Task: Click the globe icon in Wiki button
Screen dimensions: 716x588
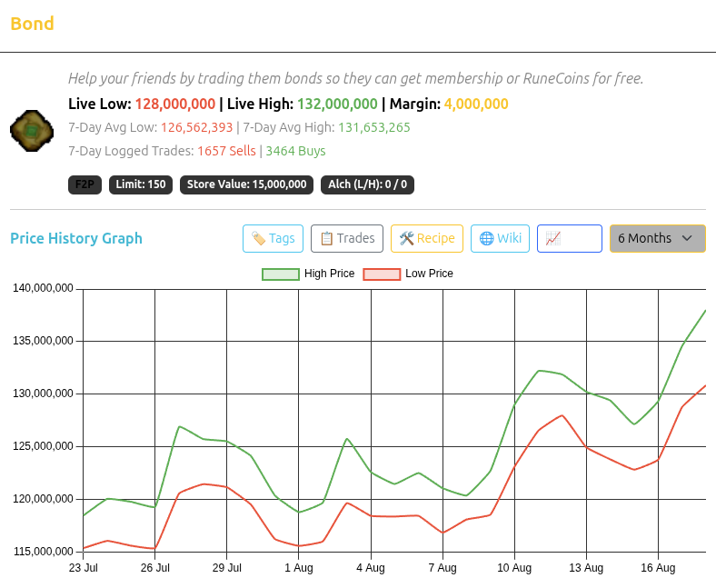Action: (x=487, y=238)
